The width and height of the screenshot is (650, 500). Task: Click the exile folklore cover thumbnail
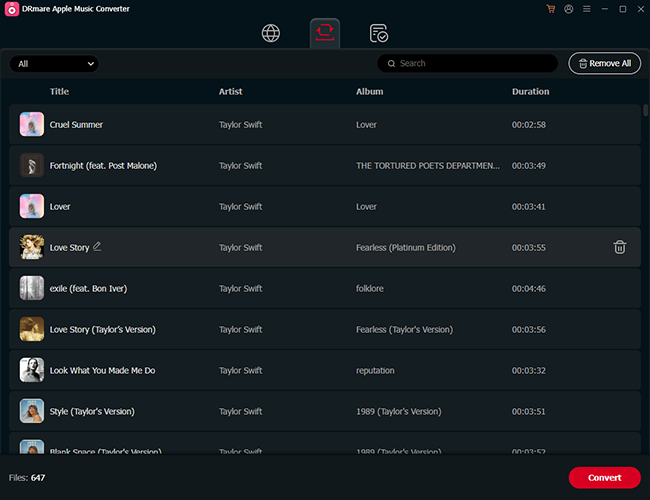click(x=32, y=288)
